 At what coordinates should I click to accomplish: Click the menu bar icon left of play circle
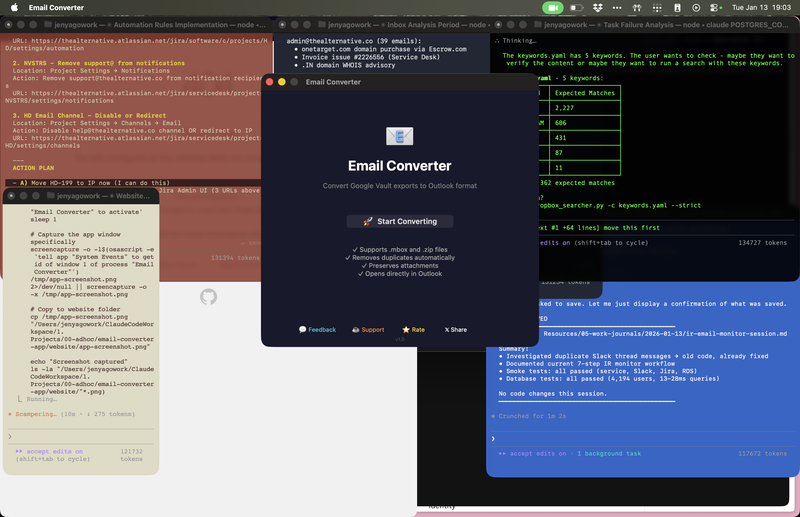(x=677, y=8)
